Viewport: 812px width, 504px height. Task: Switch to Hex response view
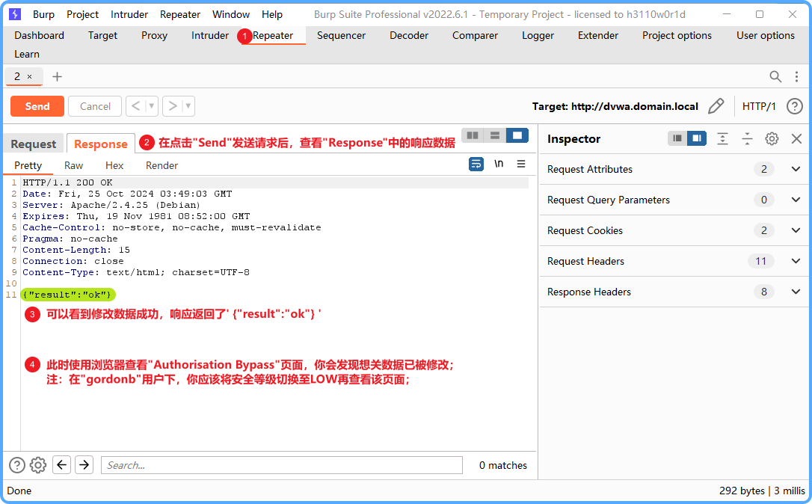(114, 165)
